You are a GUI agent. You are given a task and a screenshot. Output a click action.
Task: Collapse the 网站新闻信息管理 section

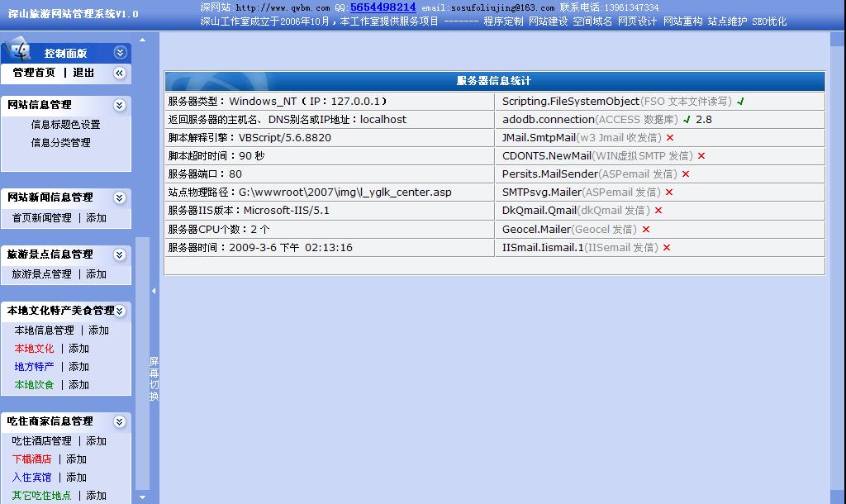click(121, 197)
